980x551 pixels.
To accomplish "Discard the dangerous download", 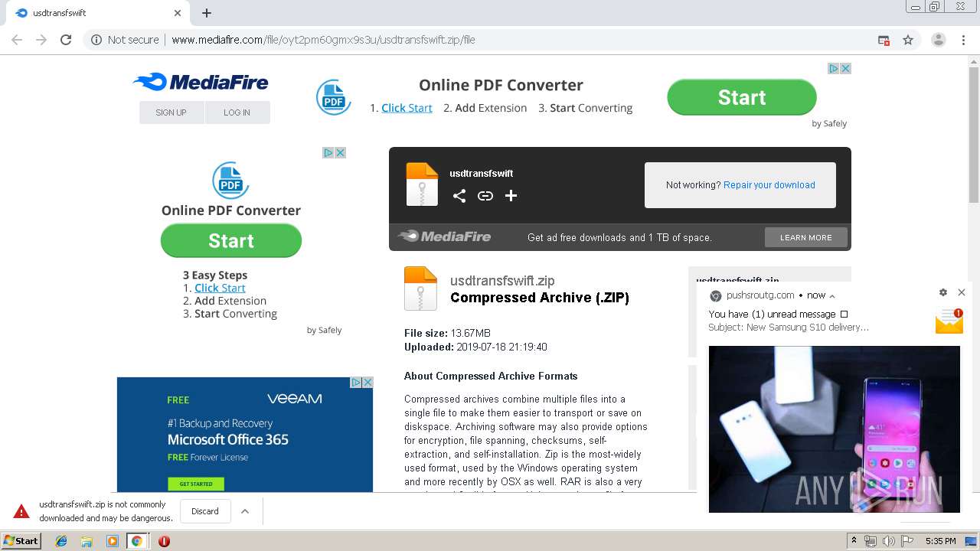I will click(205, 511).
